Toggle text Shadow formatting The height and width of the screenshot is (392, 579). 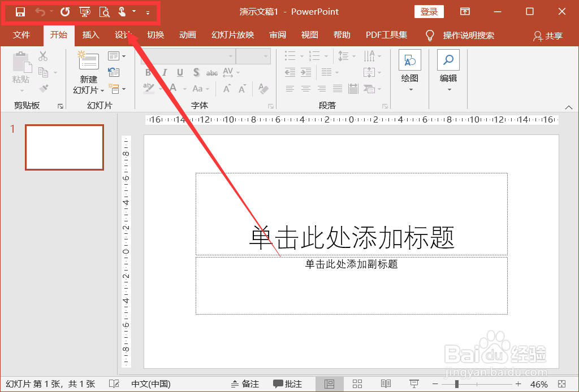pos(196,72)
